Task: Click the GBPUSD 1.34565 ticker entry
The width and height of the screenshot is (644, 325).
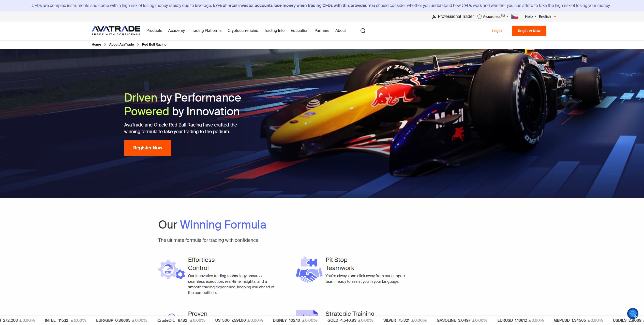Action: point(578,320)
